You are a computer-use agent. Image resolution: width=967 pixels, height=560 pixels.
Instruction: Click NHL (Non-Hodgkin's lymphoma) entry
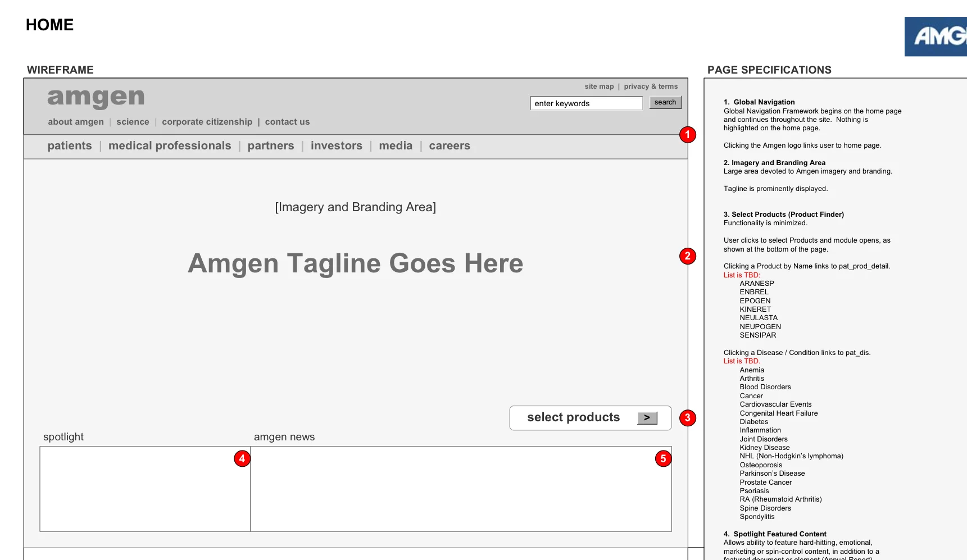point(791,456)
